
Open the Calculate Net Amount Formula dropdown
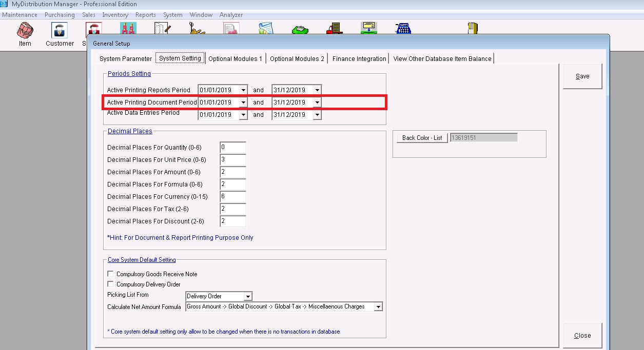[378, 307]
